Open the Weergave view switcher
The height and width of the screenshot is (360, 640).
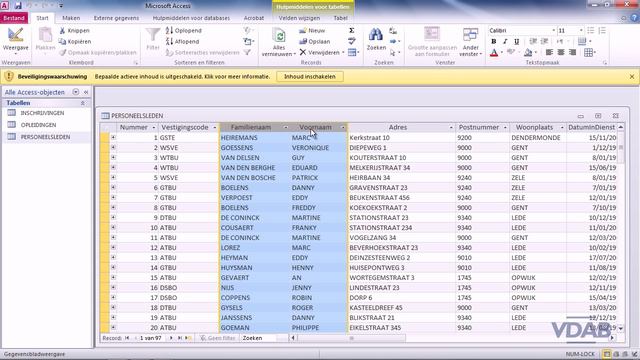click(x=16, y=41)
